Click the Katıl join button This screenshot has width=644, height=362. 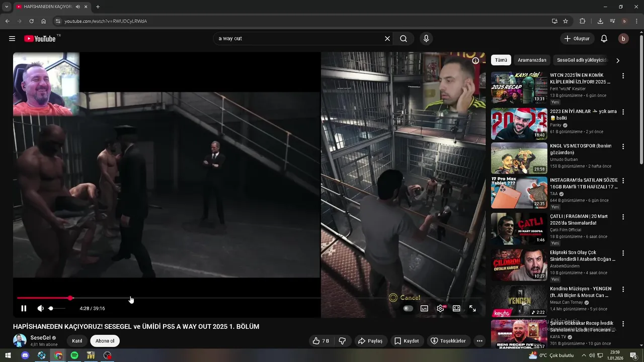coord(77,341)
